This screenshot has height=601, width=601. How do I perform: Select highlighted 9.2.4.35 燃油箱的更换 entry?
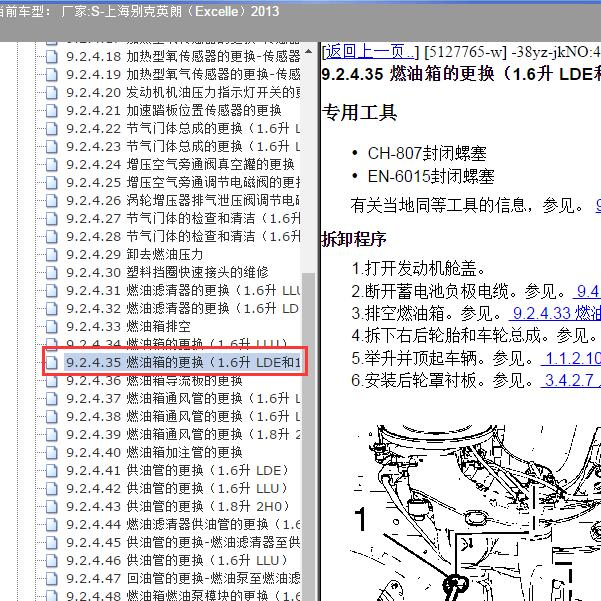point(183,362)
